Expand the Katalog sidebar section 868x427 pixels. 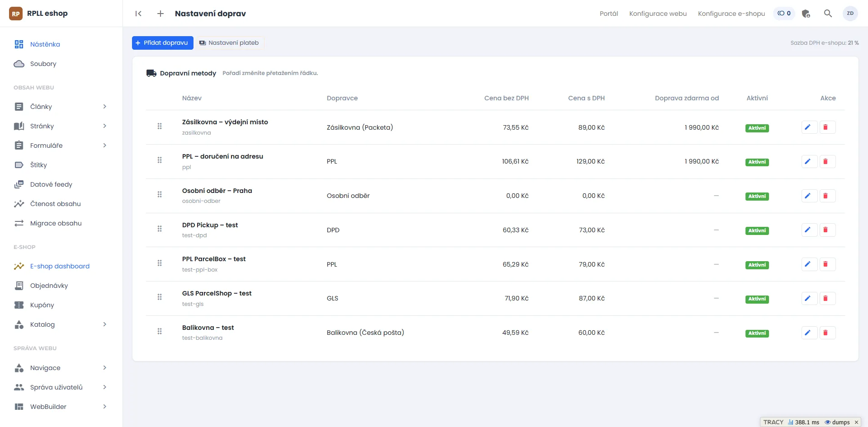point(105,324)
